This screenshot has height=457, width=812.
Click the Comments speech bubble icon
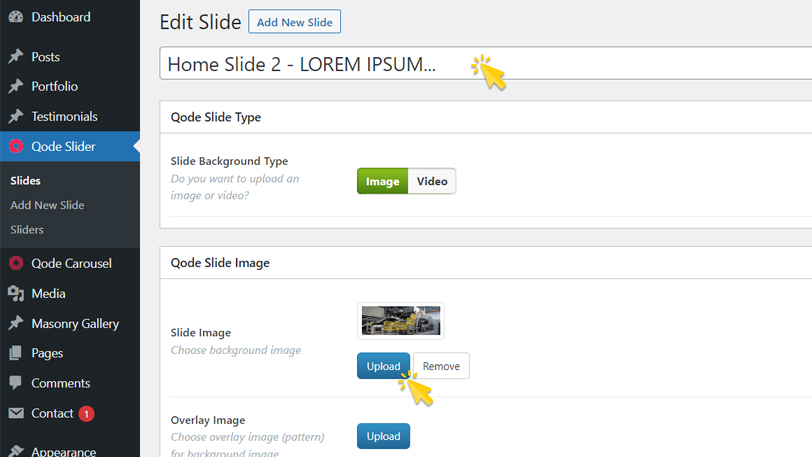[16, 383]
